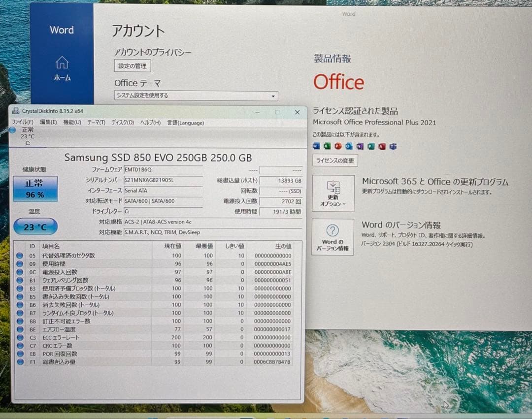Click the ライセンスの変更 change license button

pos(335,160)
